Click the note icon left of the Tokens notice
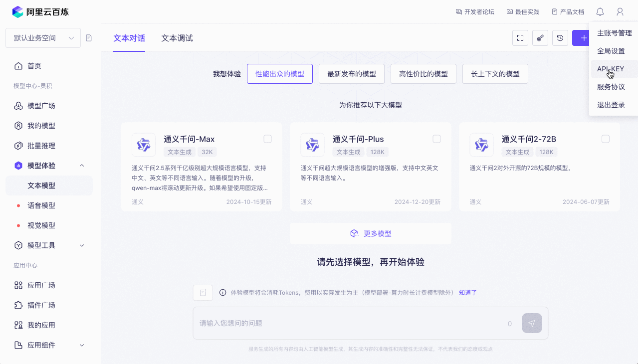The width and height of the screenshot is (638, 364). point(203,293)
